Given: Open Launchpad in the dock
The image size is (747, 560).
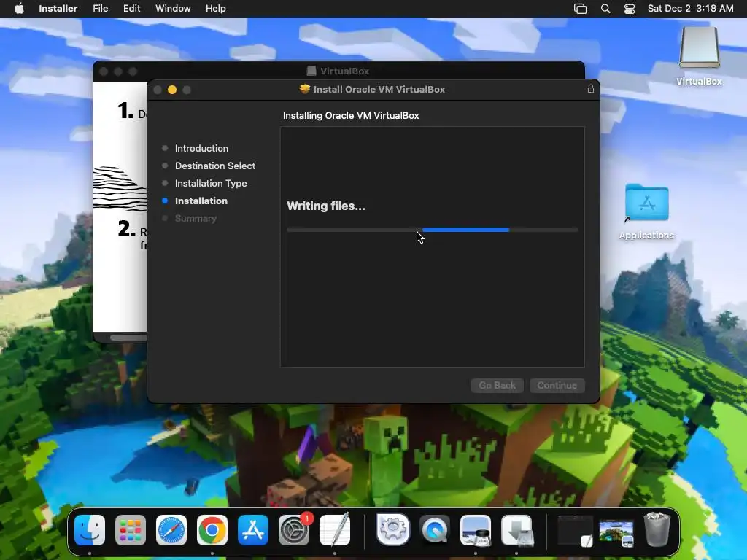Looking at the screenshot, I should coord(131,530).
